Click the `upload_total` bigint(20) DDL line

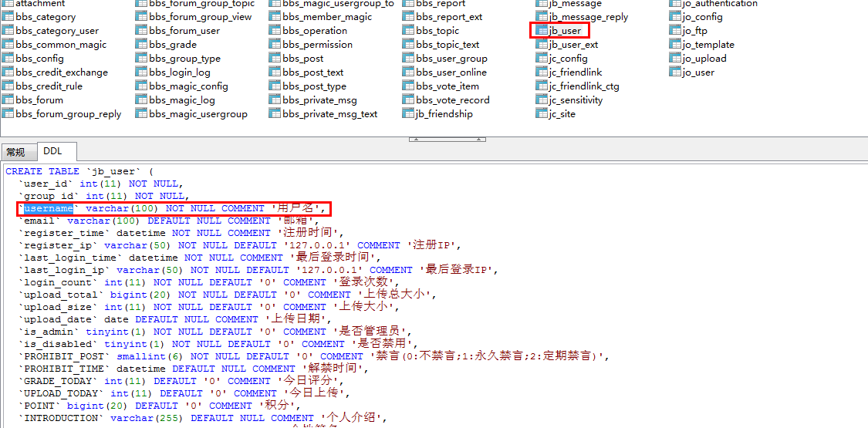click(228, 295)
